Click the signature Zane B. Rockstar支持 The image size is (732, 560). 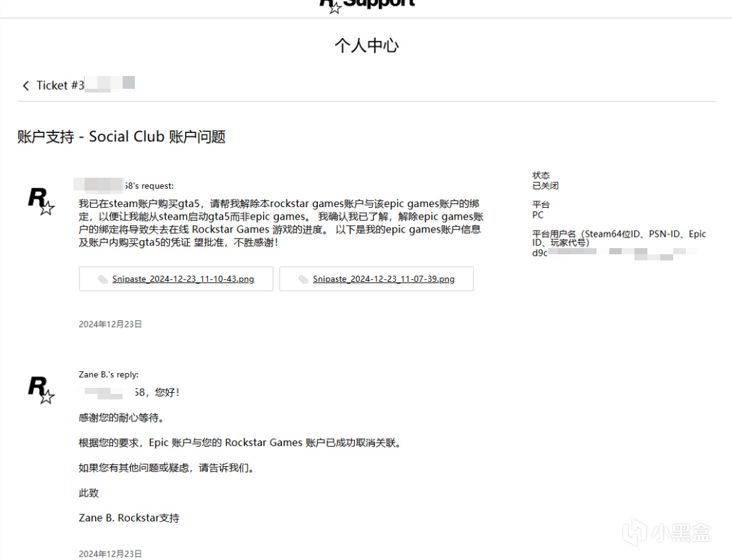pyautogui.click(x=129, y=518)
